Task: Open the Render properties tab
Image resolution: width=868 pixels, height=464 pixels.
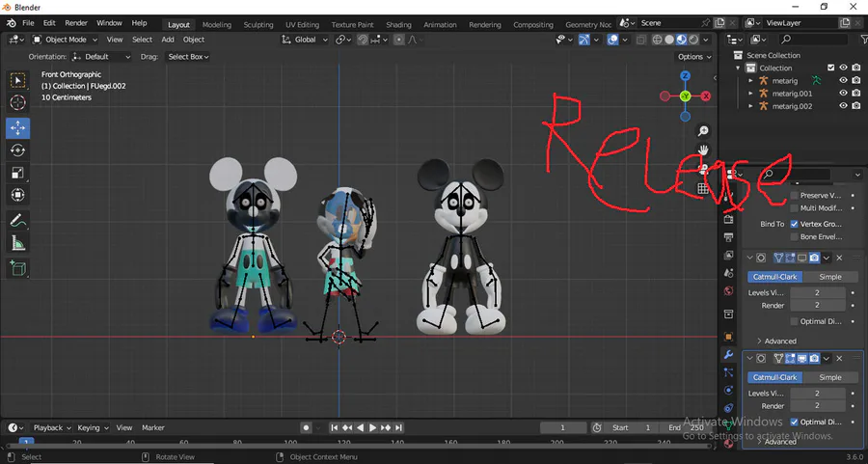Action: click(728, 219)
